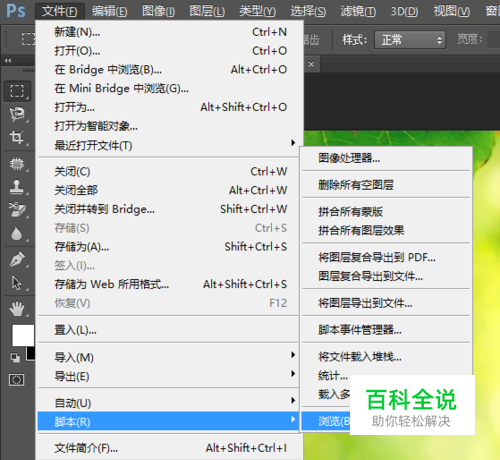
Task: Open 脚本事件管理器...
Action: click(x=386, y=330)
